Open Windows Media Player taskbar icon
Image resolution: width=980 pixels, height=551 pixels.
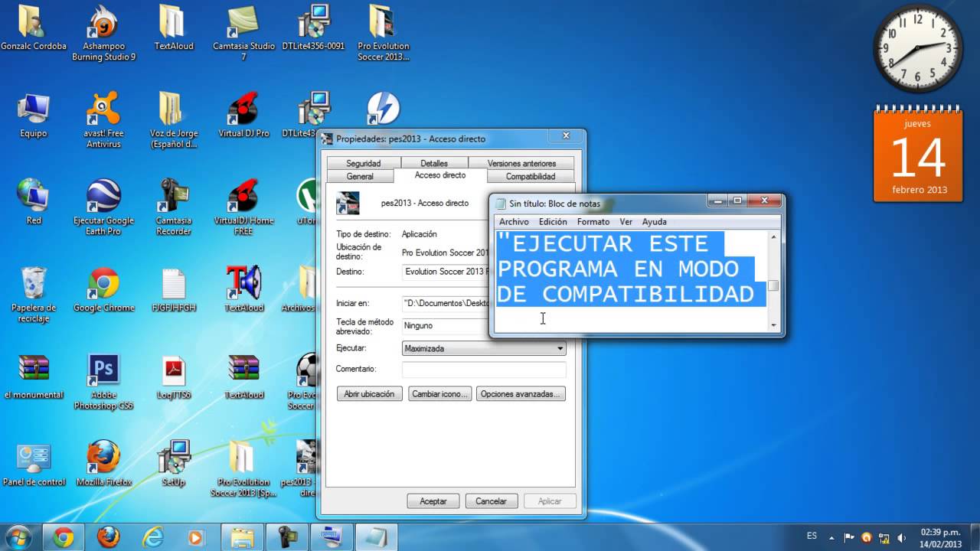[198, 537]
